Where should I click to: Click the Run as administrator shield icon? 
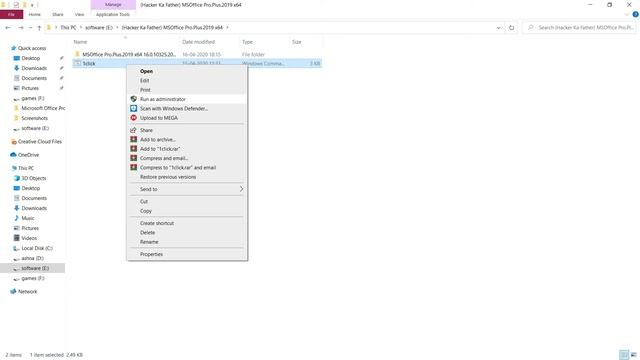(133, 99)
